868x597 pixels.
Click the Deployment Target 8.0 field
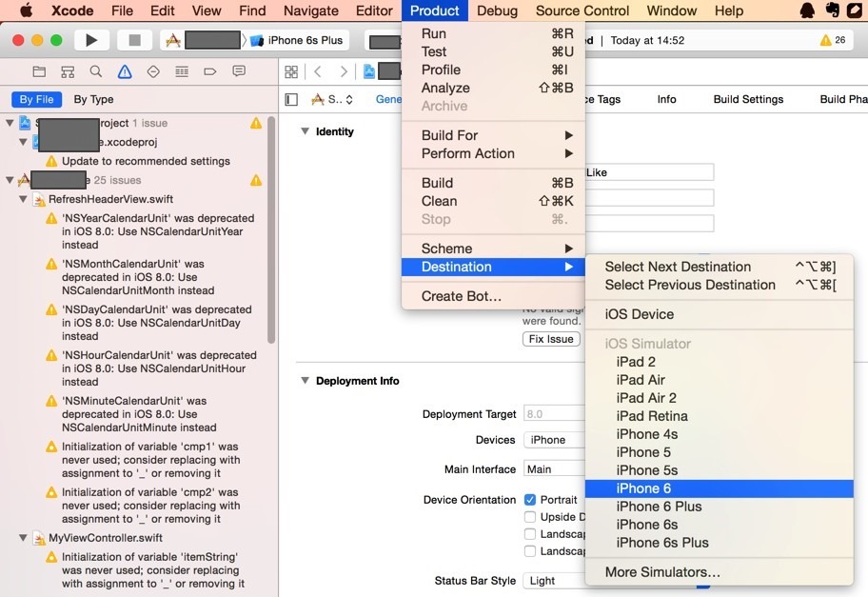(554, 413)
